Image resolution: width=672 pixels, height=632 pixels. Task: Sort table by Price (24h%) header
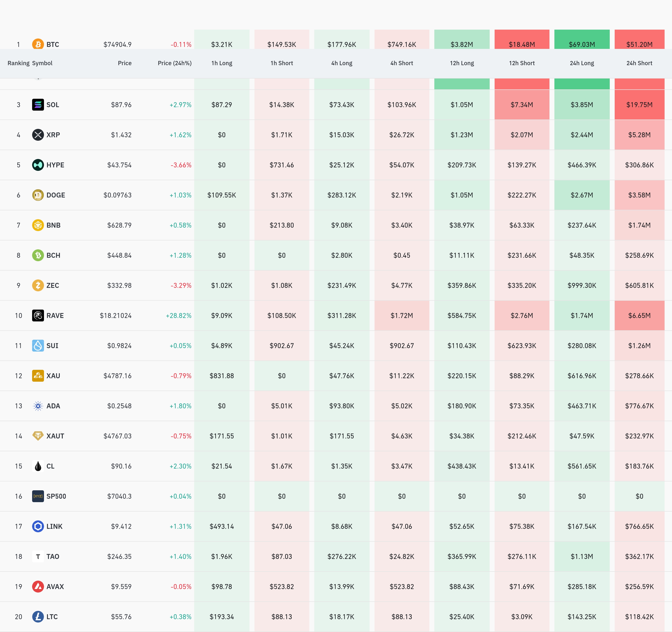click(174, 63)
